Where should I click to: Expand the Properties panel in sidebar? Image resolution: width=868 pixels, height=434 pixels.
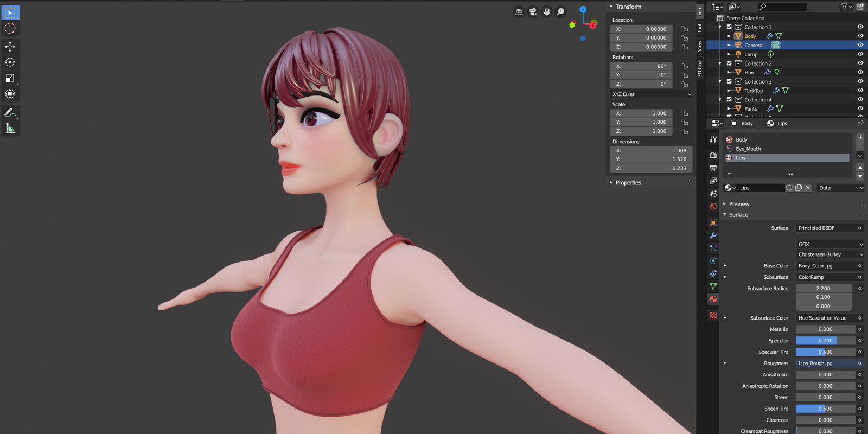click(628, 183)
